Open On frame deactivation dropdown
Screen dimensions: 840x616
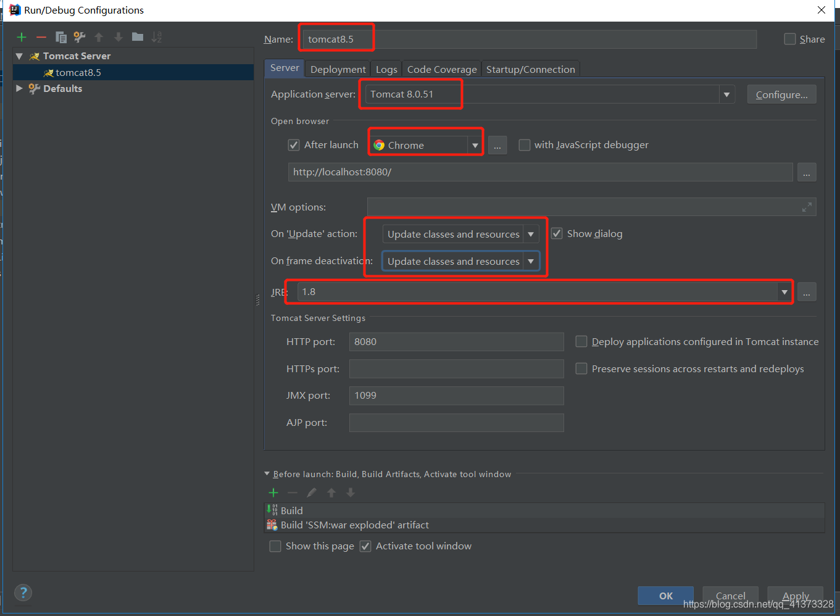pyautogui.click(x=531, y=261)
